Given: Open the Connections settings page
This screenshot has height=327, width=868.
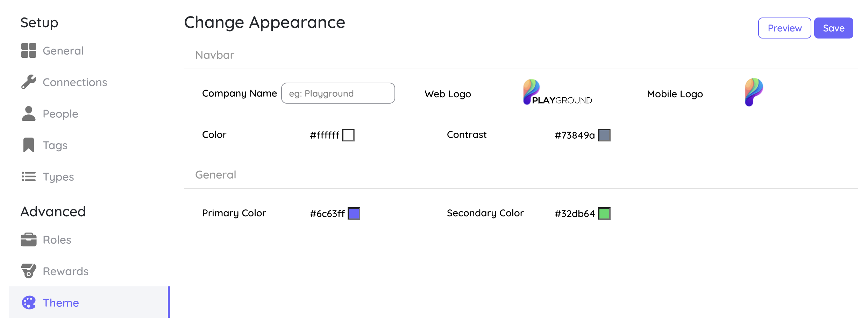Looking at the screenshot, I should (x=75, y=82).
